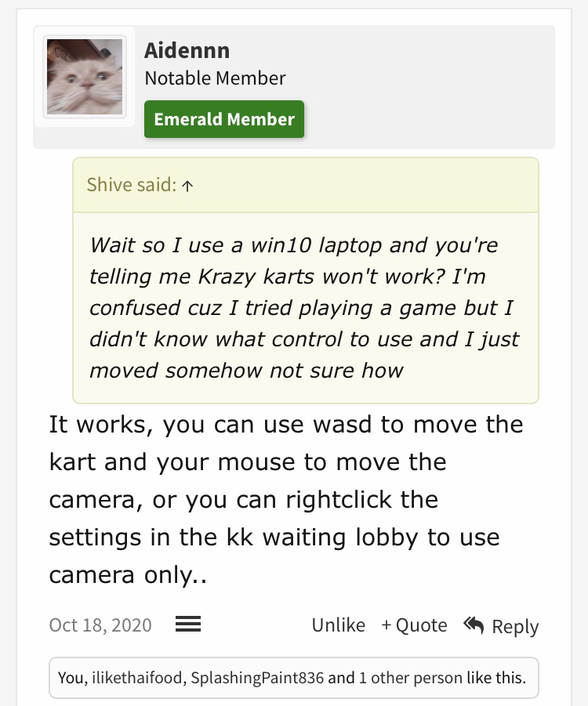Jump to Shive's original post arrow
588x706 pixels.
(x=187, y=186)
